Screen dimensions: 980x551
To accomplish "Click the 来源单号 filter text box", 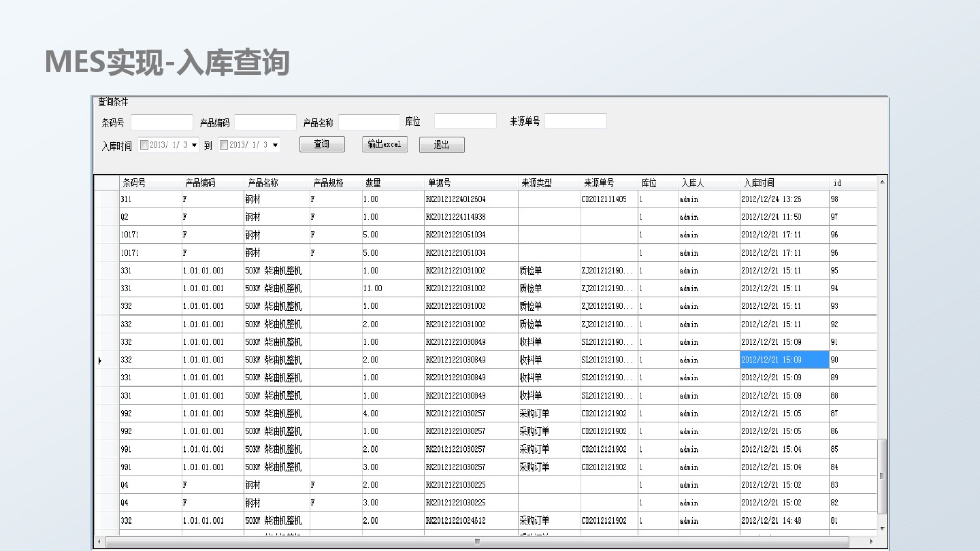I will click(x=575, y=121).
